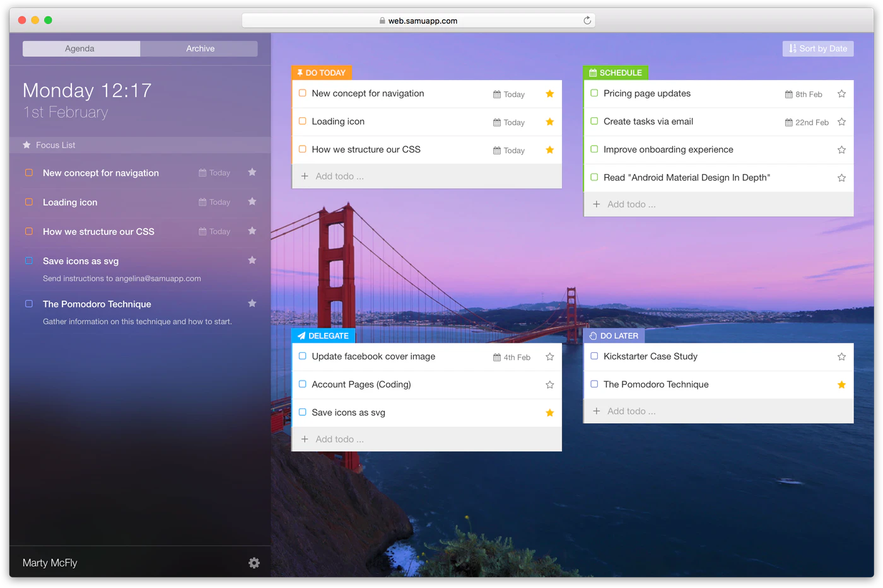The image size is (883, 588).
Task: Click the Sort by Date button
Action: pos(818,49)
